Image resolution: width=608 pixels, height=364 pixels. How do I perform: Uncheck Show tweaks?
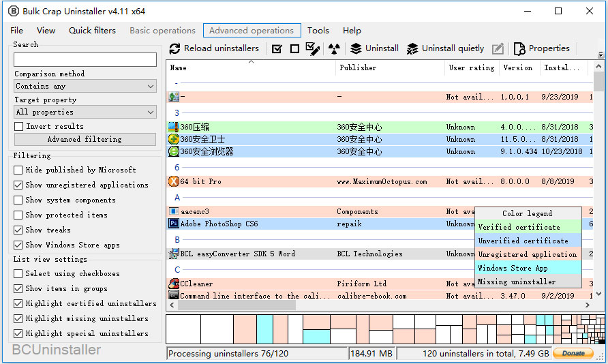pyautogui.click(x=18, y=230)
